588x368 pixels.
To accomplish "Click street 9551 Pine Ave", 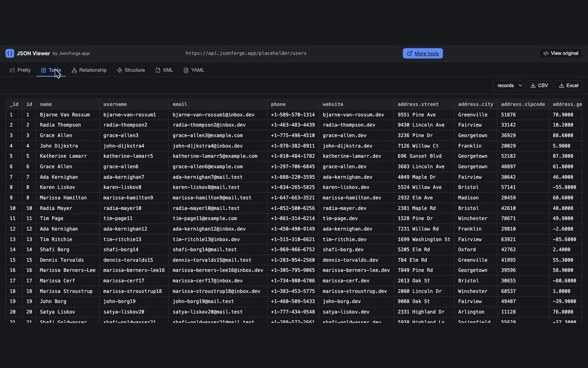I will point(424,115).
